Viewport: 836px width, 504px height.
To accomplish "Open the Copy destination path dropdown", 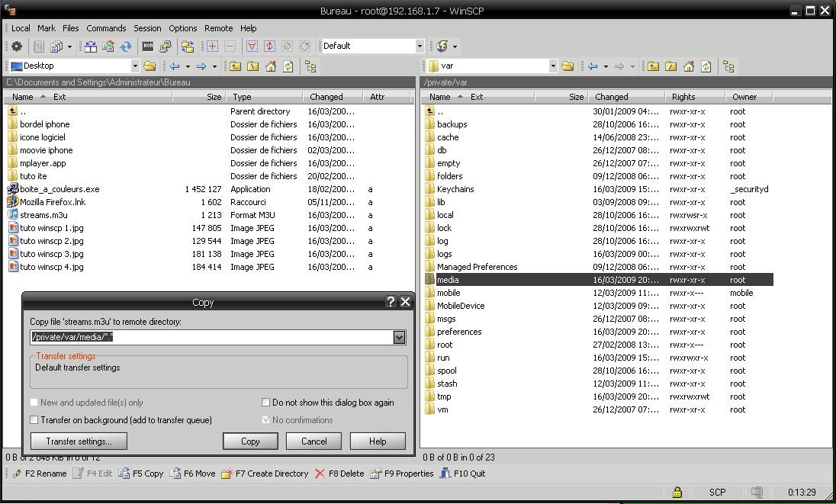I will coord(400,337).
